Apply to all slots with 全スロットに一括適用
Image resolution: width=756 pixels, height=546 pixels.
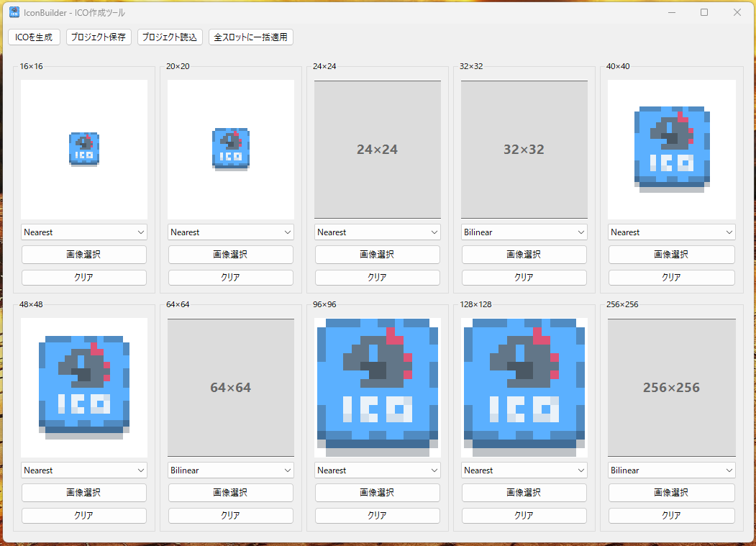251,37
